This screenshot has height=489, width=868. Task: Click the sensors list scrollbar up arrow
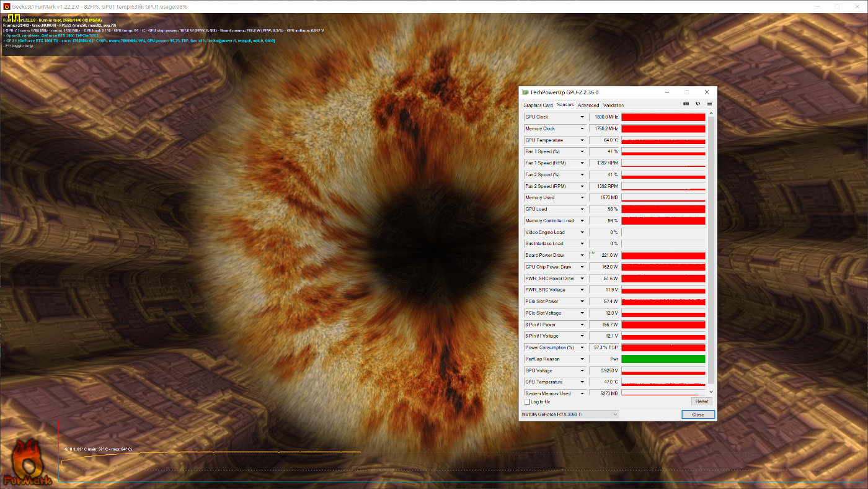(x=711, y=114)
